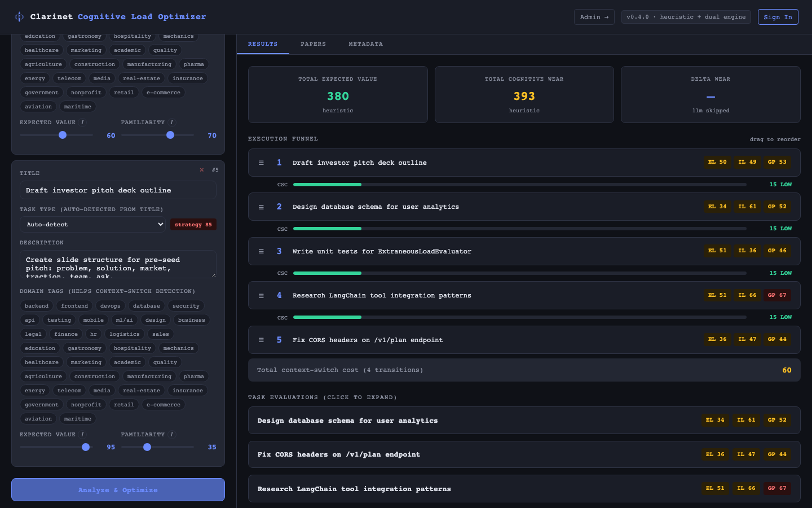The height and width of the screenshot is (508, 812).
Task: Click the Sign In button
Action: (x=778, y=17)
